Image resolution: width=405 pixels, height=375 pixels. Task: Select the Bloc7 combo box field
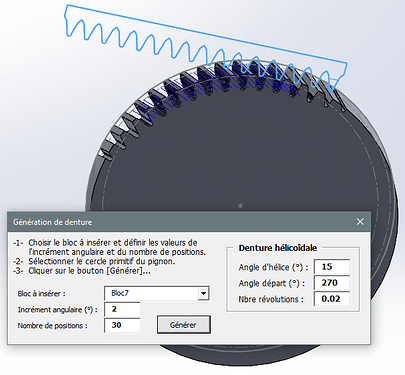point(156,293)
